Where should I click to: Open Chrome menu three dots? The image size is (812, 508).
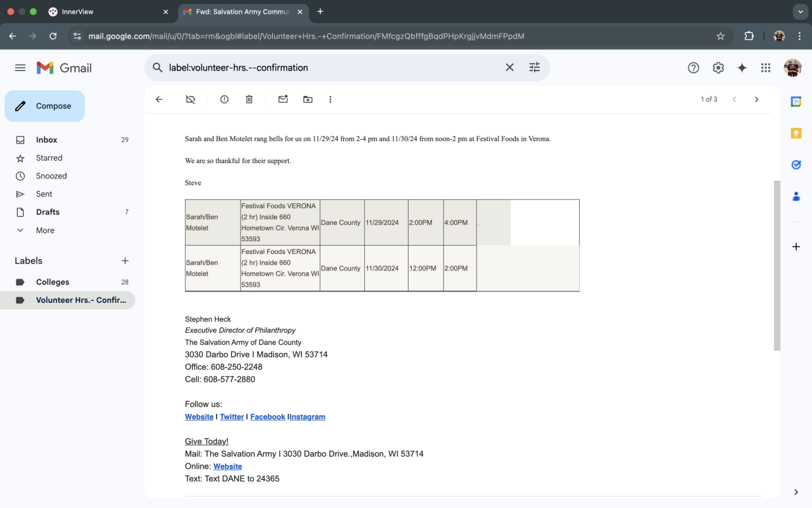(x=799, y=36)
